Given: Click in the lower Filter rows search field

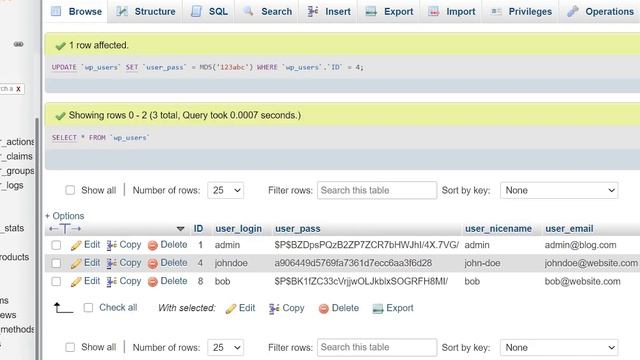Looking at the screenshot, I should coord(377,347).
